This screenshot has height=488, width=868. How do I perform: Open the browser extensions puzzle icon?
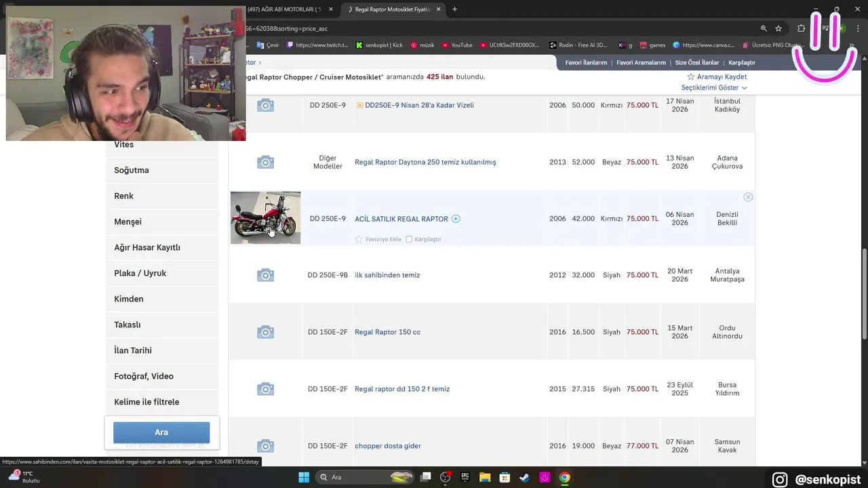[801, 28]
